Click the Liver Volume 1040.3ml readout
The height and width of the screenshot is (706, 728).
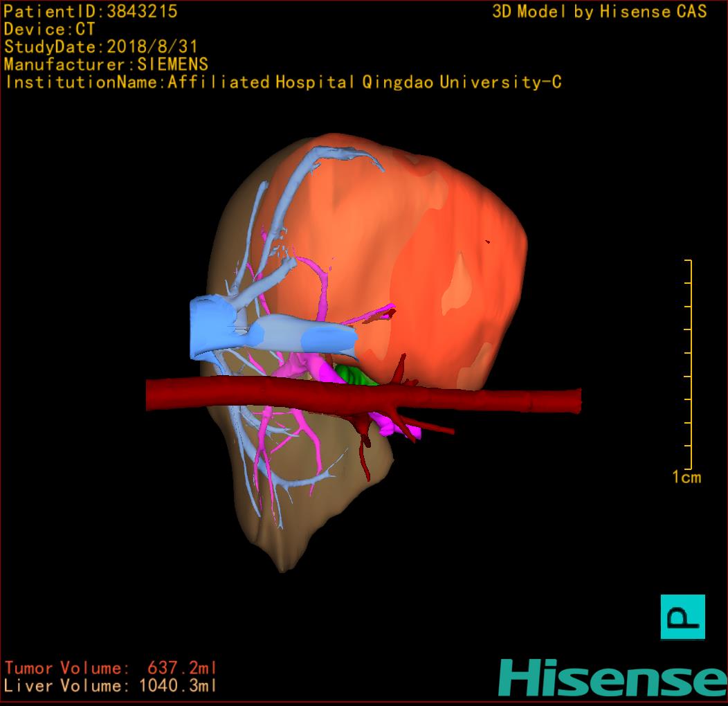click(x=111, y=687)
